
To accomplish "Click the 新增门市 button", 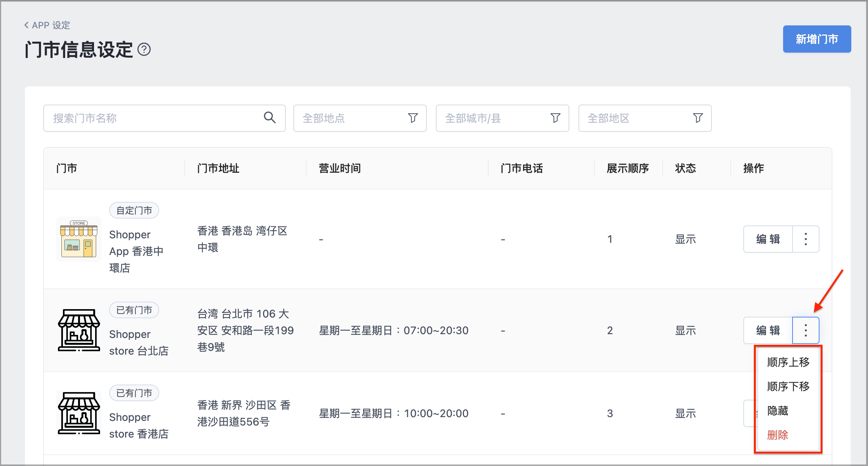I will 817,39.
